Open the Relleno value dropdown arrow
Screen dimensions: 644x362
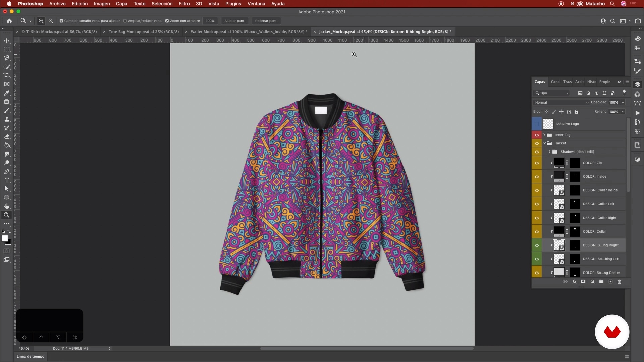[x=623, y=112]
